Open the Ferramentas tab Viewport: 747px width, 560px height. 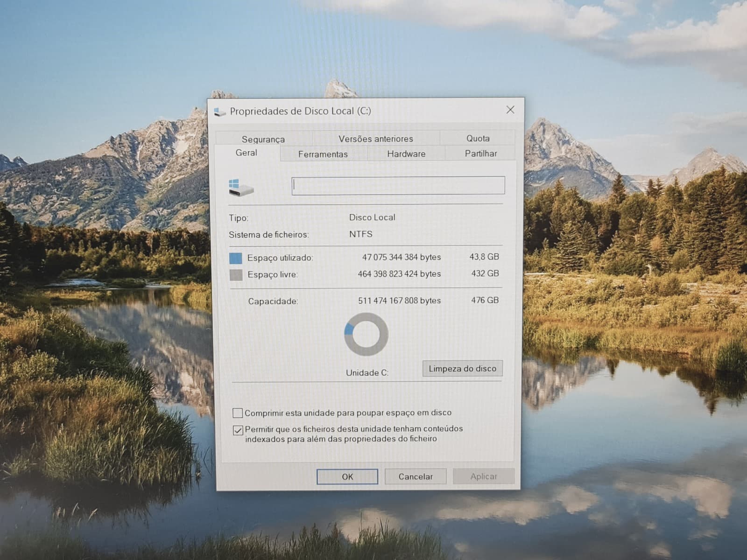[x=323, y=154]
